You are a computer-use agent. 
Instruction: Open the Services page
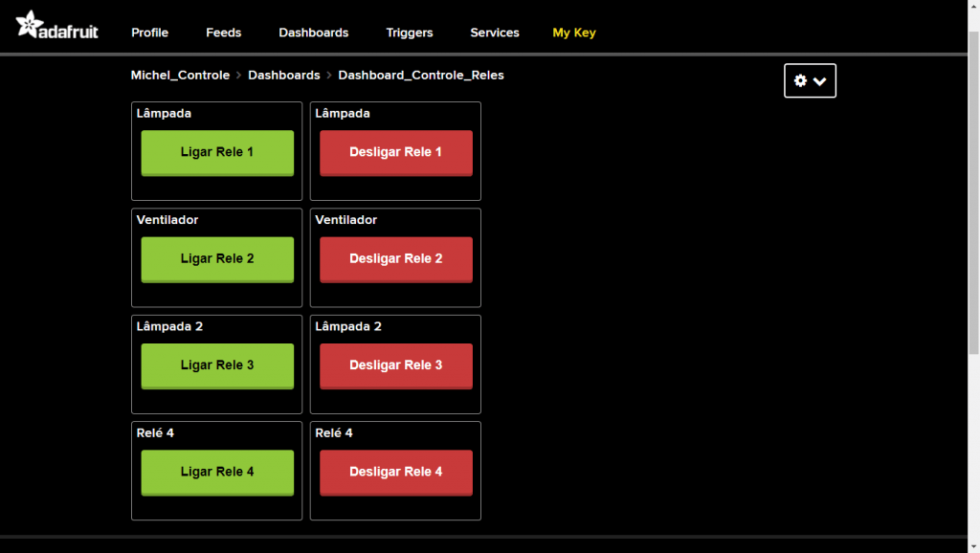495,33
